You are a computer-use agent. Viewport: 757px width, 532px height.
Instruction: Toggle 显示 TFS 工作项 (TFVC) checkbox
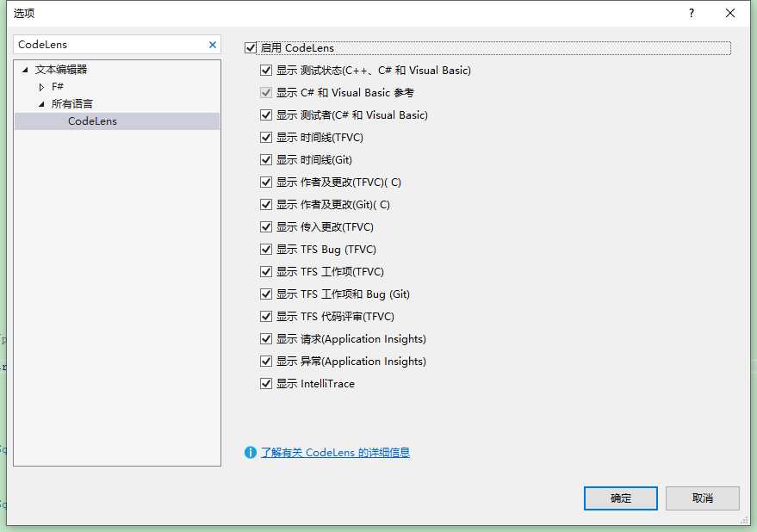tap(266, 272)
